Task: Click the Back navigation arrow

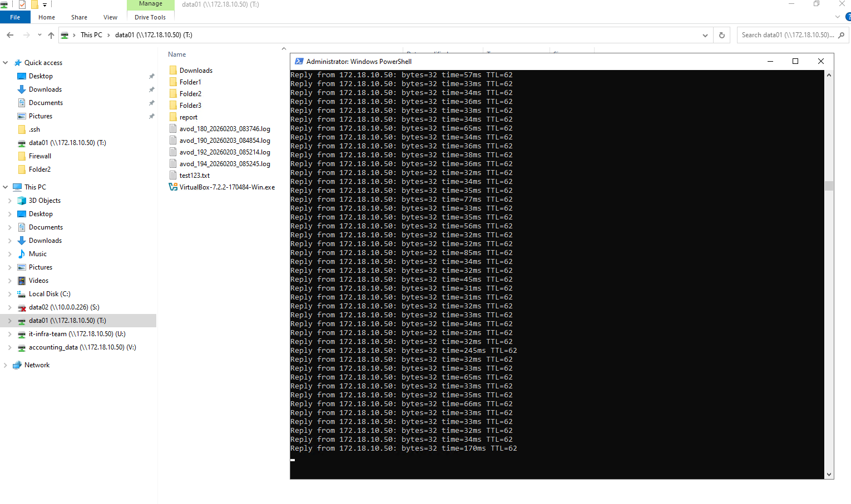Action: click(x=10, y=35)
